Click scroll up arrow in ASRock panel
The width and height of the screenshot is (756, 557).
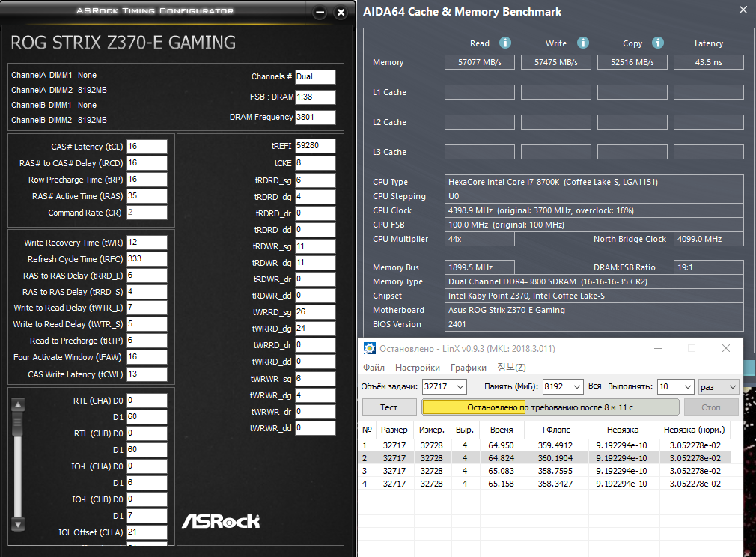(18, 404)
